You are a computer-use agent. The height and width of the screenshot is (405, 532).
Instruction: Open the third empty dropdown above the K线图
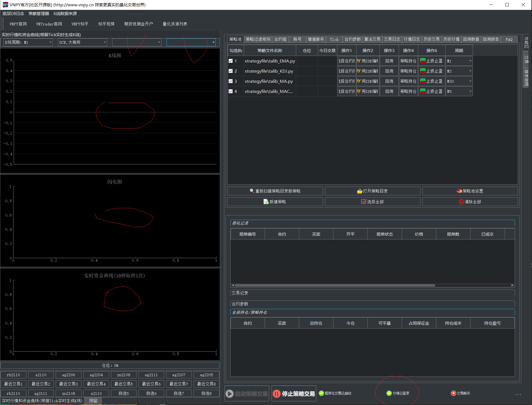tap(137, 42)
